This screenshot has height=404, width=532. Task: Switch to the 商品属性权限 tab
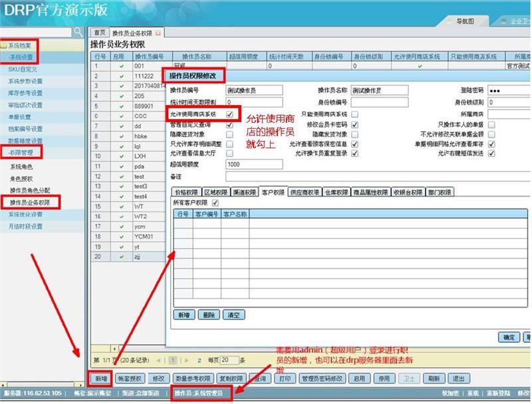(x=370, y=192)
